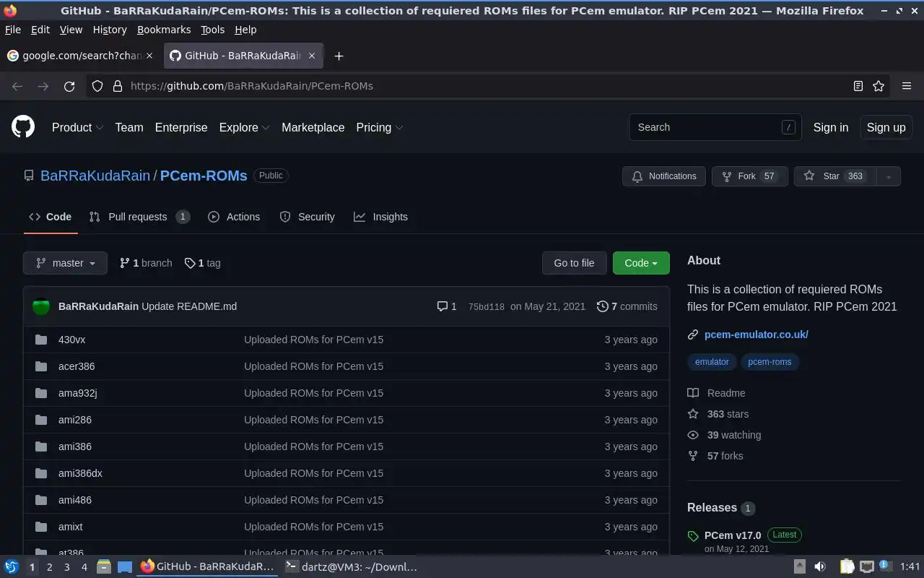Viewport: 924px width, 578px height.
Task: Open the application launcher in the taskbar
Action: (12, 567)
